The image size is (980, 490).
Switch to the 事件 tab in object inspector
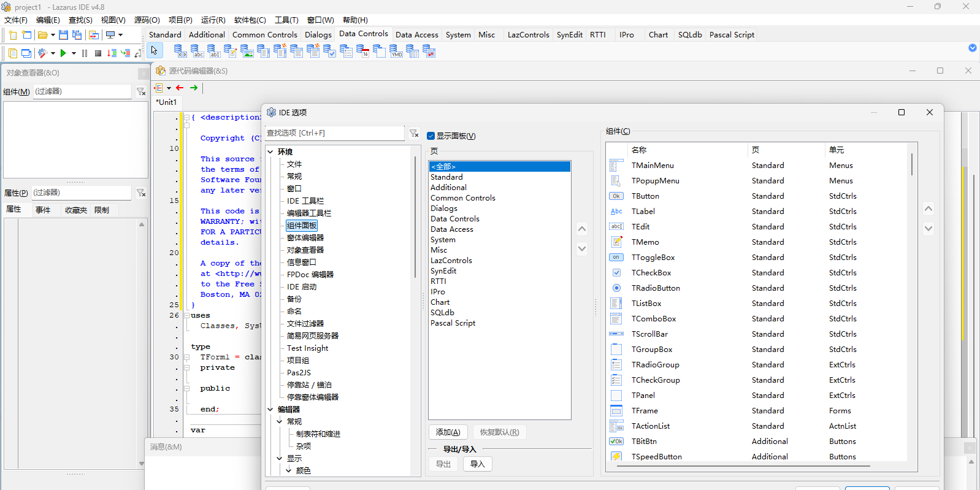pos(43,210)
